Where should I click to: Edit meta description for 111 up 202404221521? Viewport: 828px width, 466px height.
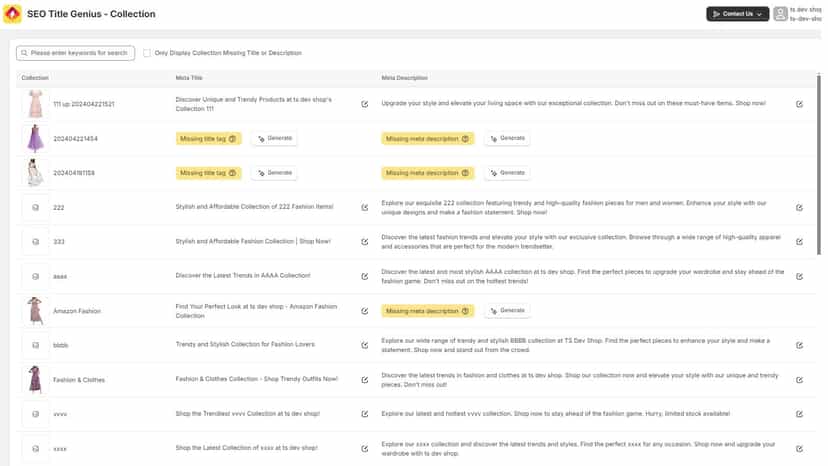click(799, 104)
